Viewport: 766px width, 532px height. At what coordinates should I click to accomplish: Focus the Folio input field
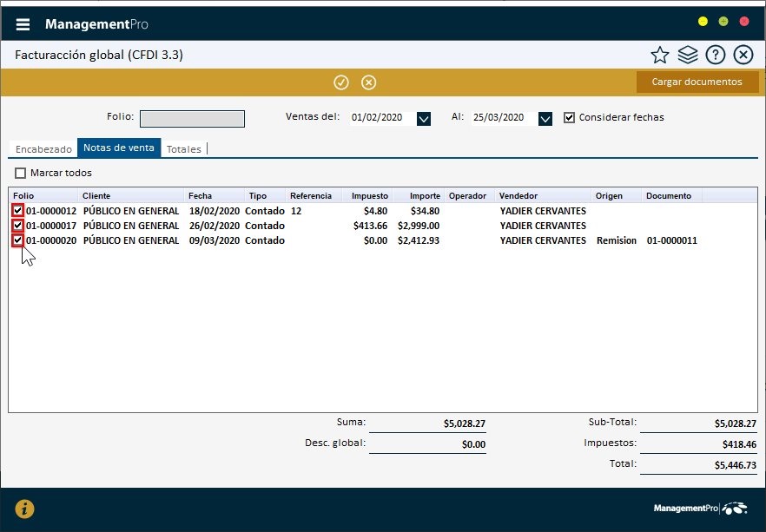pyautogui.click(x=192, y=119)
